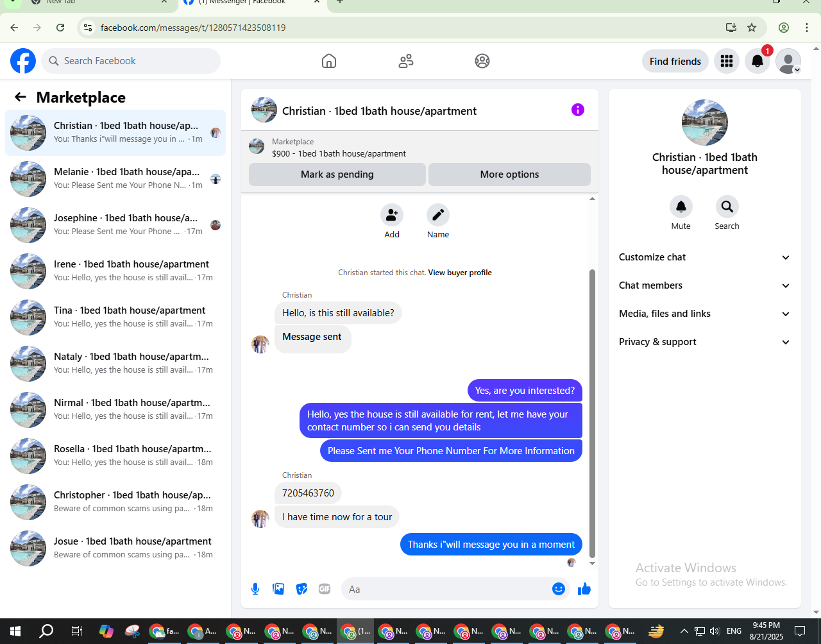Open Rosella conversation
Viewport: 821px width, 644px height.
(115, 456)
